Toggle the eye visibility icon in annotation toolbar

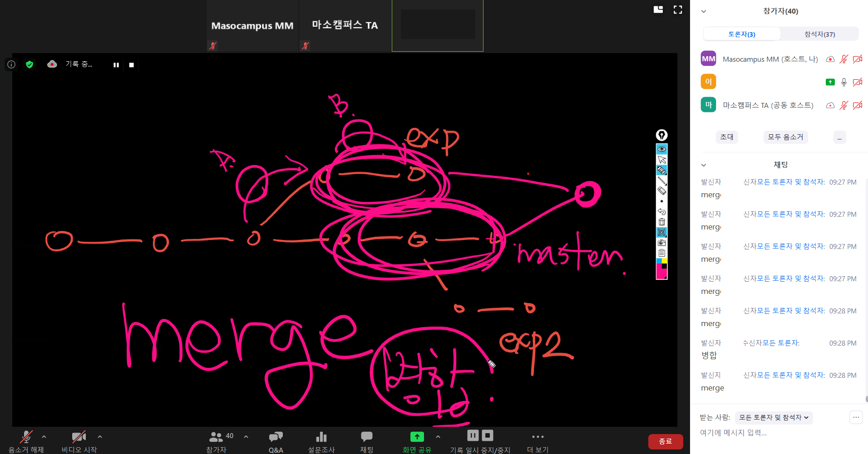pyautogui.click(x=661, y=149)
